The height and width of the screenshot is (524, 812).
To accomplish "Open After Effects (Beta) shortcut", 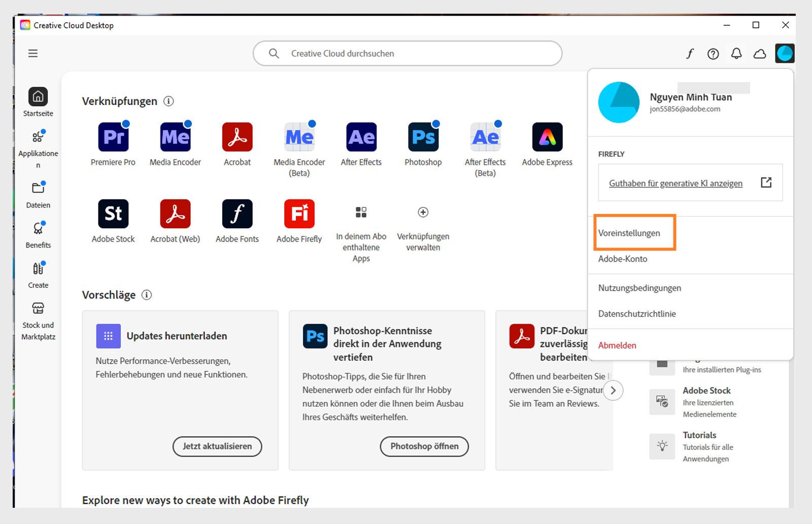I will pos(485,136).
